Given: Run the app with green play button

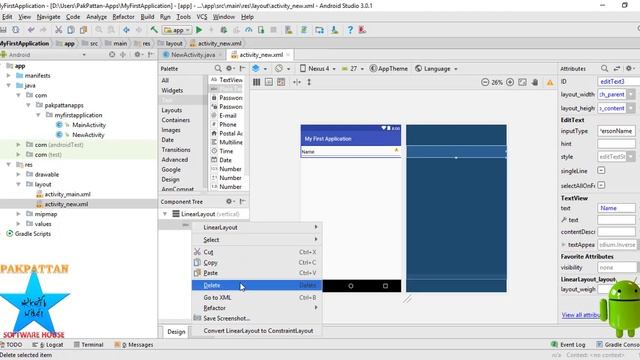Looking at the screenshot, I should tap(199, 30).
